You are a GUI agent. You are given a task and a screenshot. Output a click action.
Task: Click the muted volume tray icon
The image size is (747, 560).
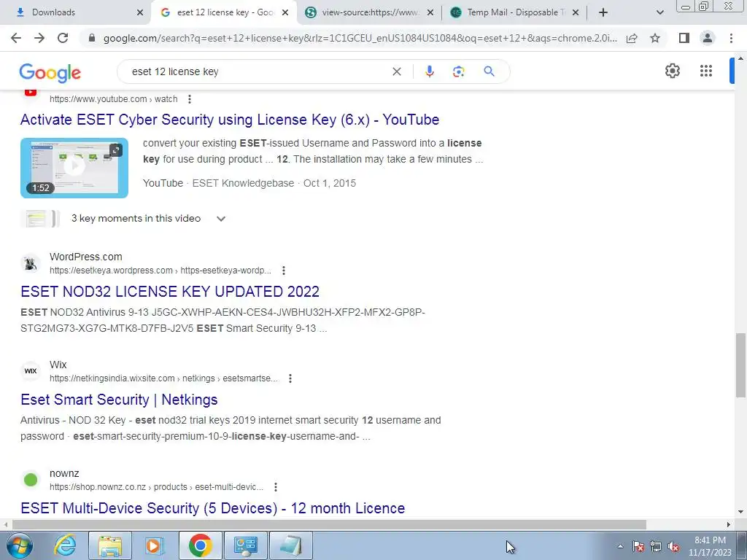click(673, 546)
